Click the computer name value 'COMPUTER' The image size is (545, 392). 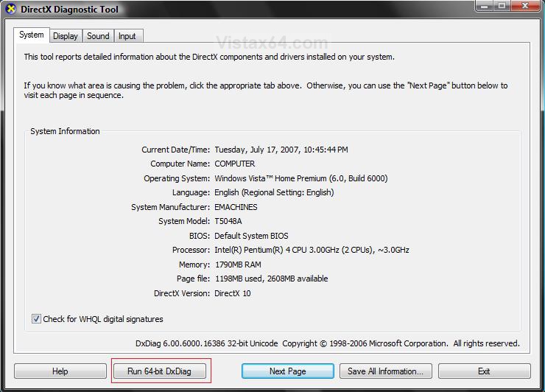tap(235, 164)
